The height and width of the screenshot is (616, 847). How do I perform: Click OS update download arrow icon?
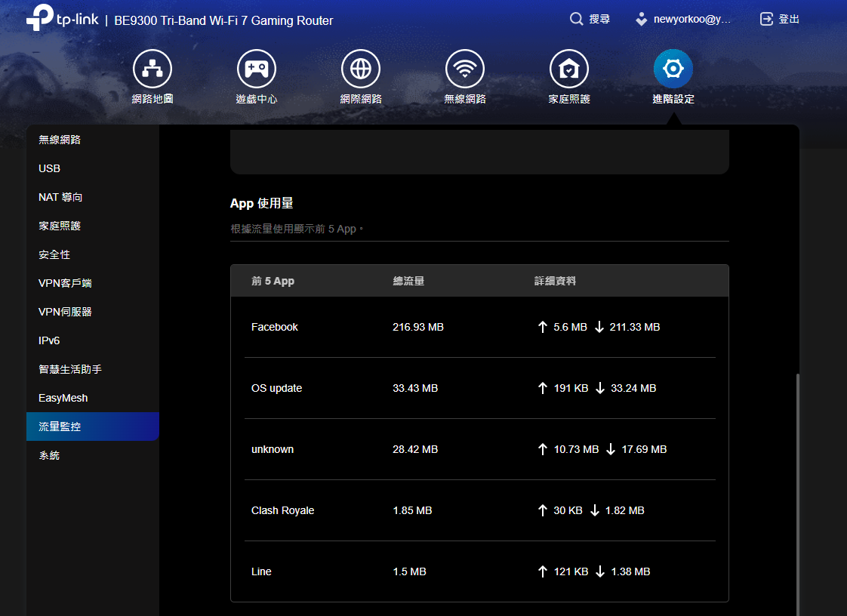[599, 388]
